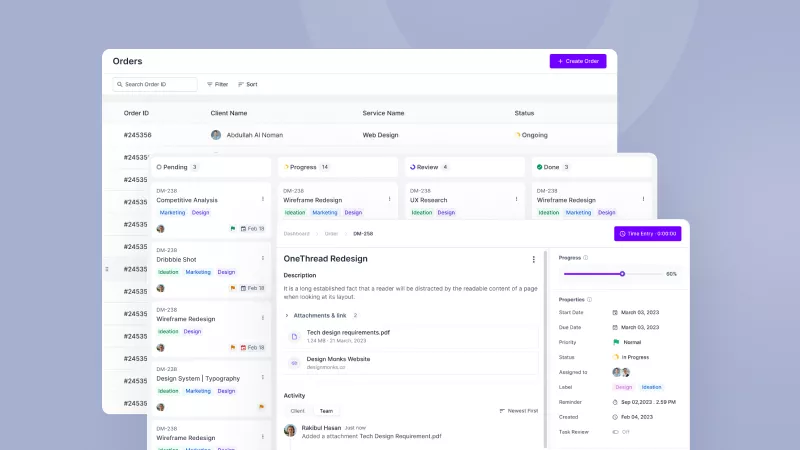Image resolution: width=800 pixels, height=450 pixels.
Task: Open the OneThread Redesign three-dot menu
Action: pos(533,259)
